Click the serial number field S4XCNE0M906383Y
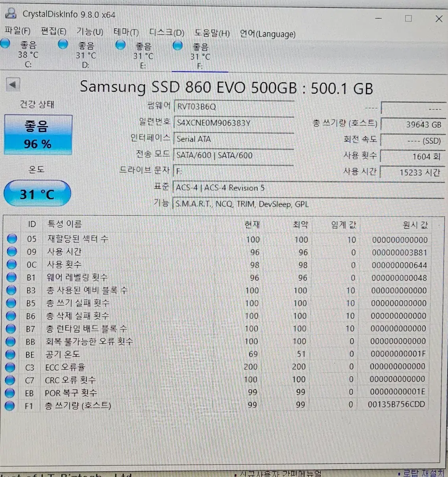Image resolution: width=448 pixels, height=477 pixels. click(233, 123)
